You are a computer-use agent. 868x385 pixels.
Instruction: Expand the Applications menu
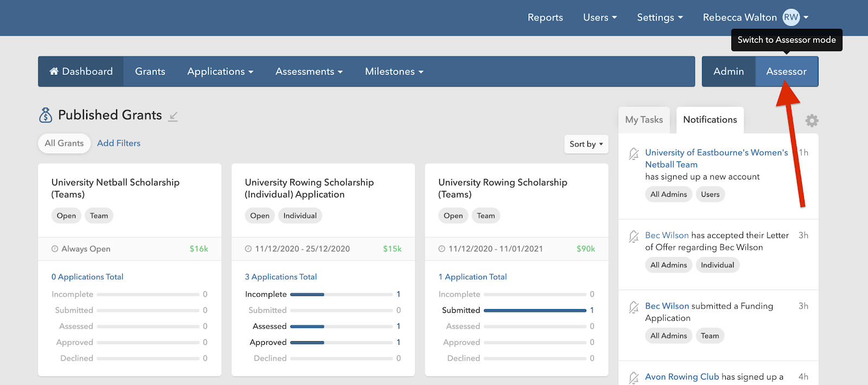[220, 72]
